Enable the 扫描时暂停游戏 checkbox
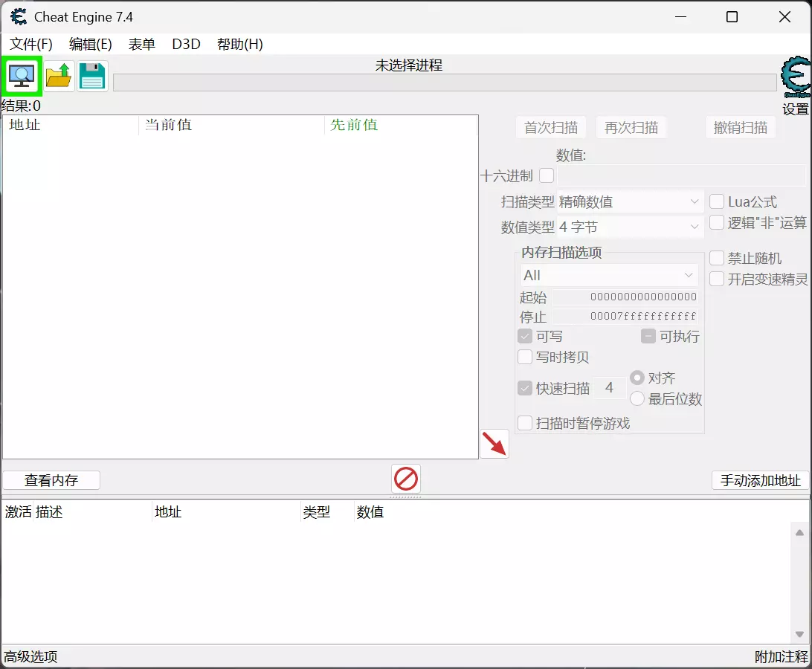Screen dimensions: 812x669 (x=525, y=423)
